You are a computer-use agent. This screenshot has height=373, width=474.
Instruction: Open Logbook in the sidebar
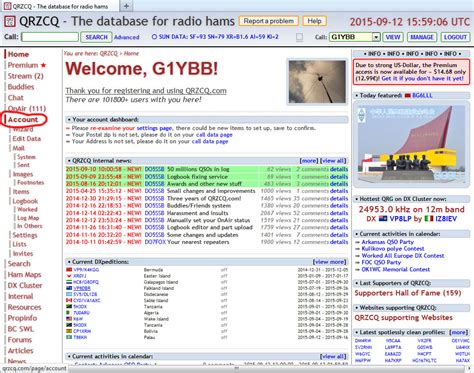(x=25, y=201)
